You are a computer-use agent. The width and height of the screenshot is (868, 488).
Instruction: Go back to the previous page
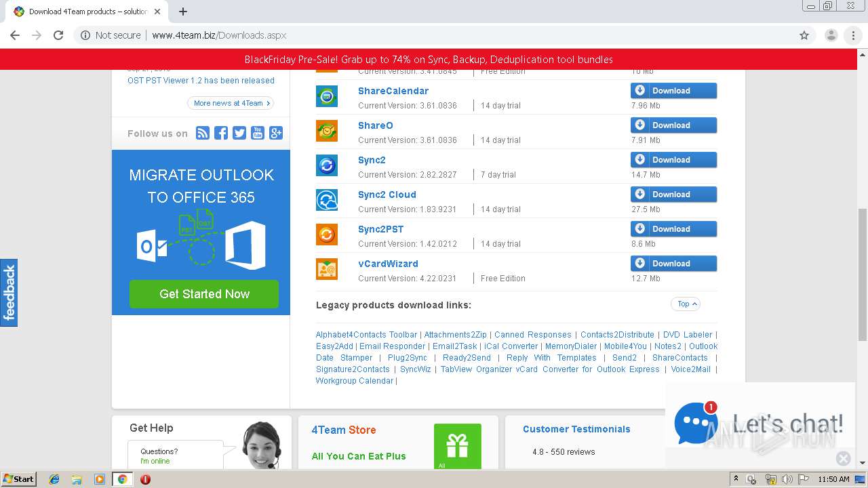[15, 35]
